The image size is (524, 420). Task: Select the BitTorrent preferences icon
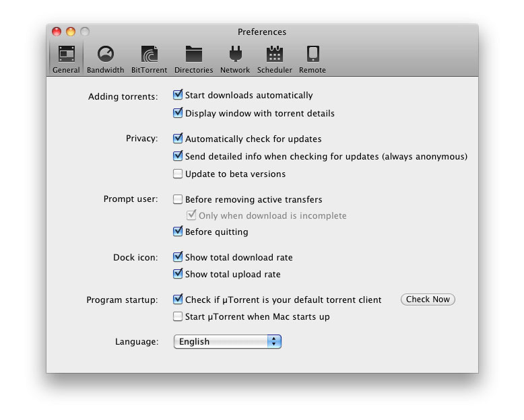click(149, 55)
